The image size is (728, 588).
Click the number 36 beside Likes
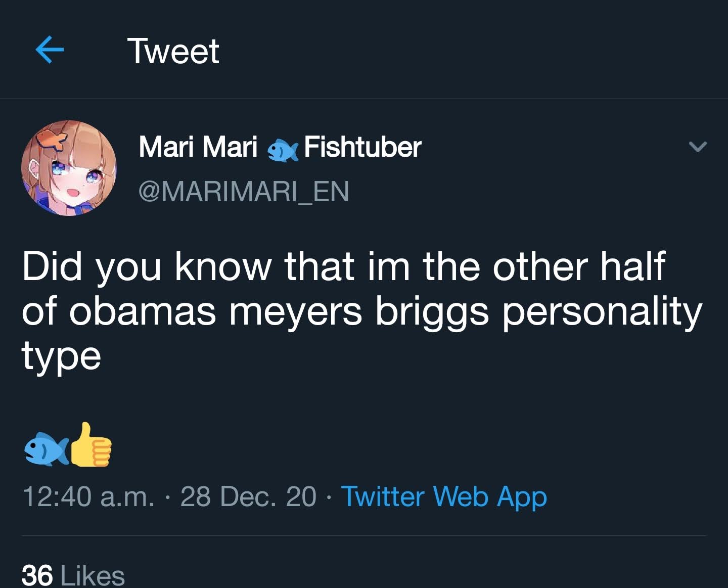click(x=37, y=575)
